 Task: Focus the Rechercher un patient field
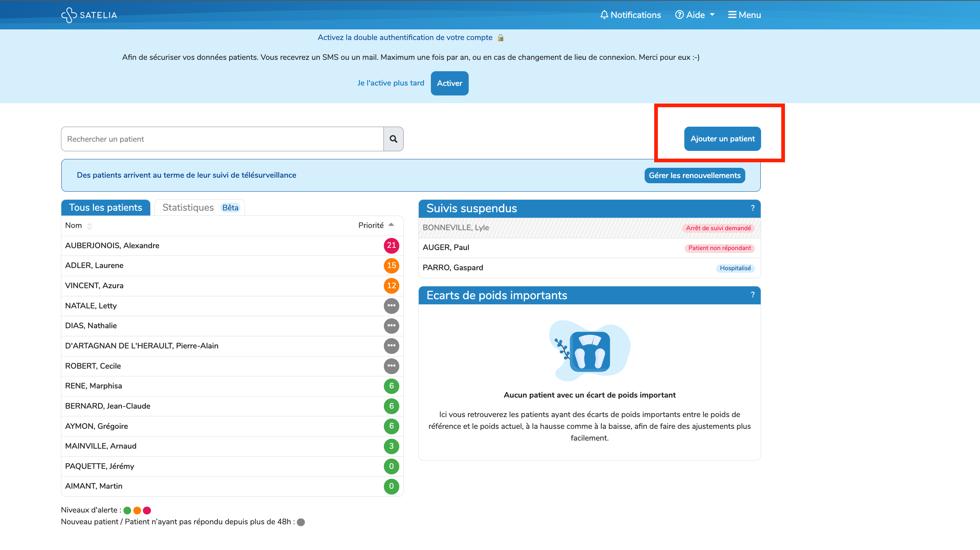tap(222, 139)
